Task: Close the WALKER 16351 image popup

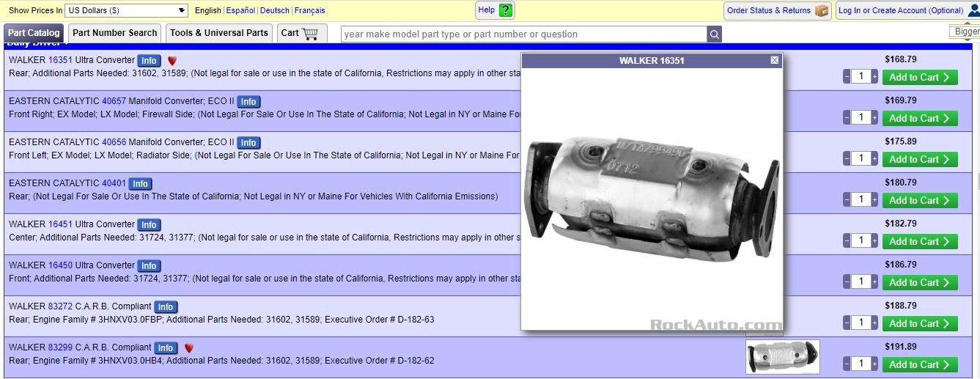Action: click(x=775, y=60)
